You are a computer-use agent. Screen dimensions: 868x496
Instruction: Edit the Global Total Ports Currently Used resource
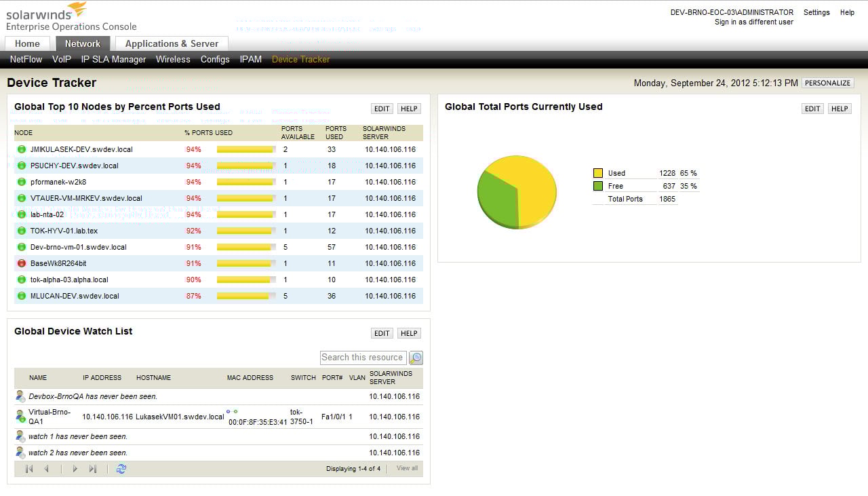[812, 109]
